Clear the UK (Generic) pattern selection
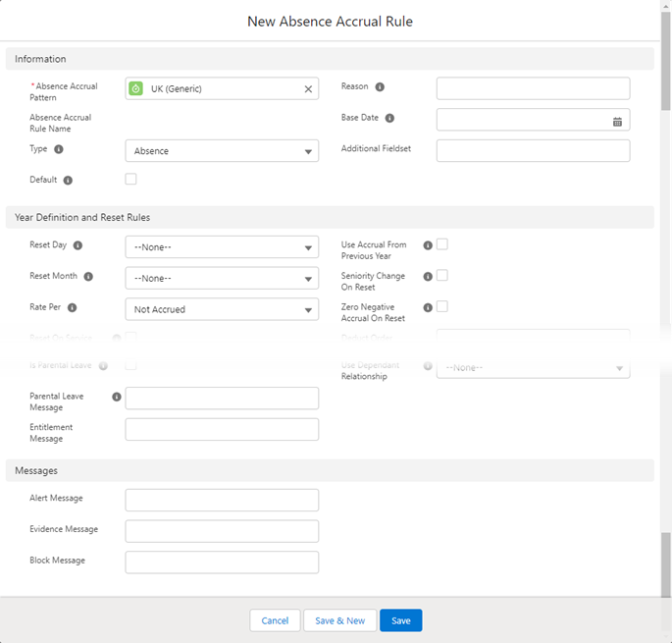Viewport: 672px width, 643px height. click(x=308, y=89)
